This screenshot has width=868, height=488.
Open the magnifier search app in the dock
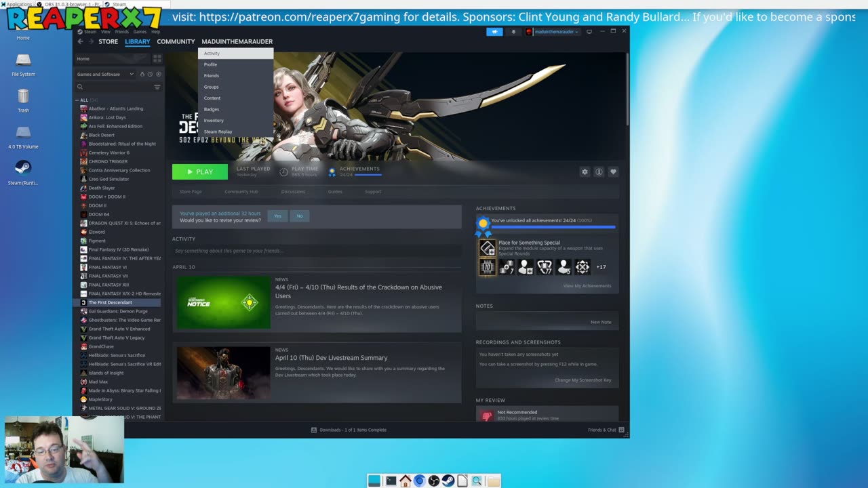[476, 481]
